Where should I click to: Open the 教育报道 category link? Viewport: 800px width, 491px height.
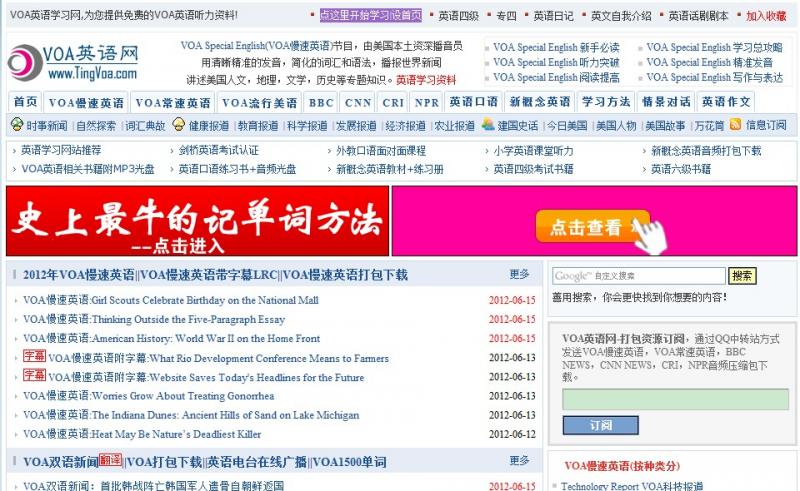258,126
